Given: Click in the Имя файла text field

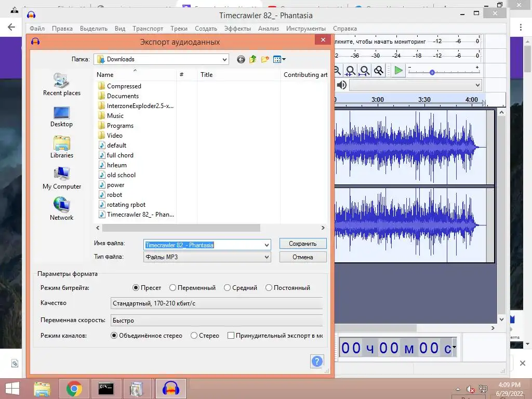Looking at the screenshot, I should (x=203, y=245).
